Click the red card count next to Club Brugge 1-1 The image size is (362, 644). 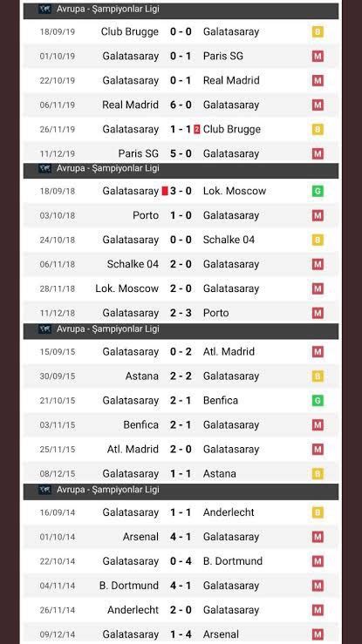coord(197,129)
